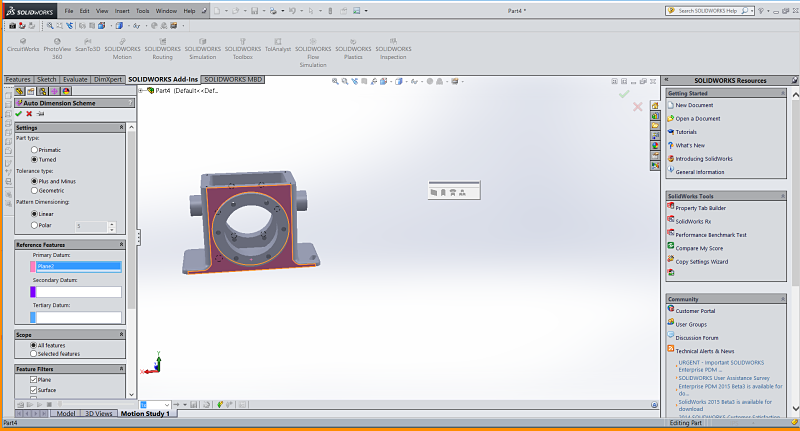The height and width of the screenshot is (431, 800).
Task: Click the Property Tab Builder icon
Action: [671, 206]
